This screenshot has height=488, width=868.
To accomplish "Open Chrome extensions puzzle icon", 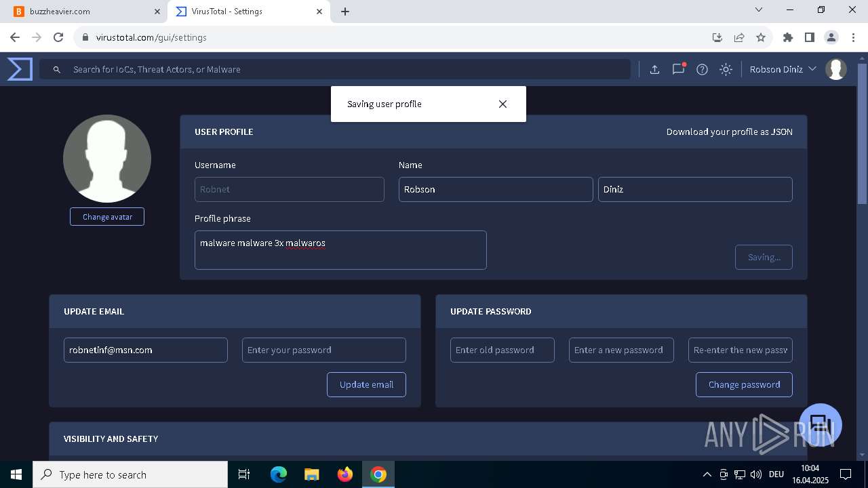I will [x=788, y=37].
